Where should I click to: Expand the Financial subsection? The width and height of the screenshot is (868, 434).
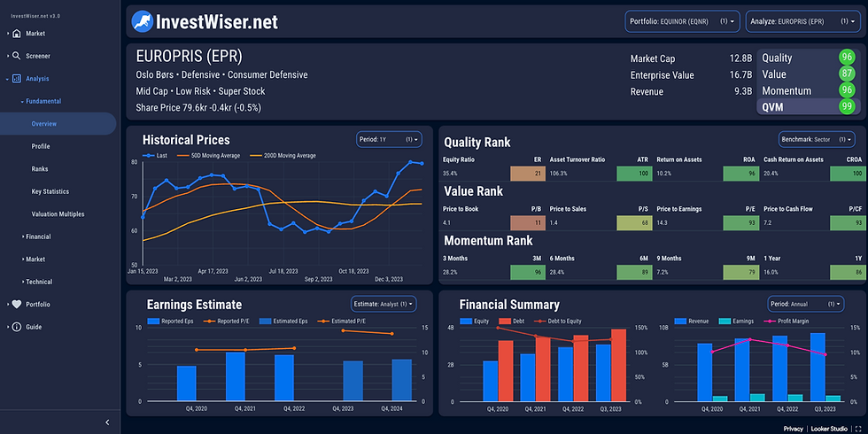25,236
